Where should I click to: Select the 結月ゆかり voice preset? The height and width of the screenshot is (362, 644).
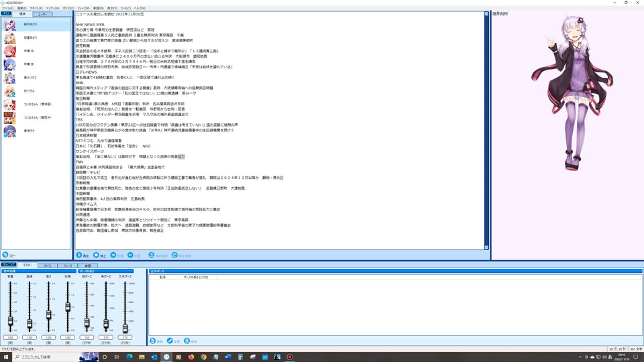click(36, 25)
